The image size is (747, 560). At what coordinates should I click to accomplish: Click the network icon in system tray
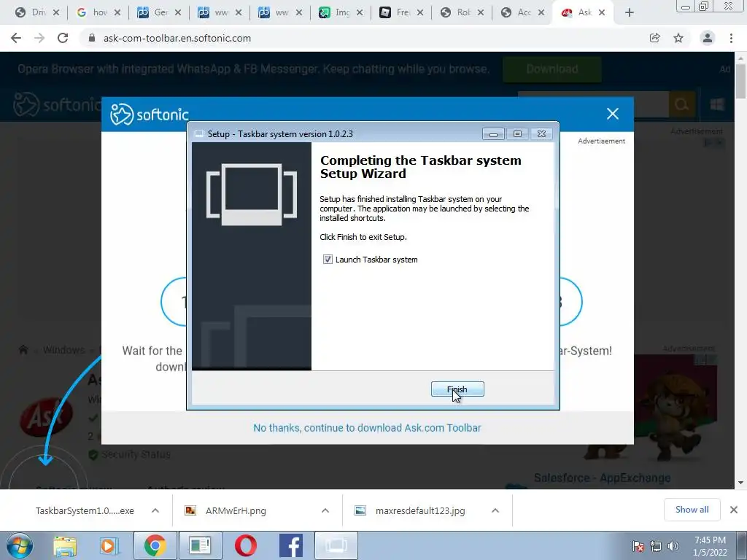pyautogui.click(x=656, y=546)
